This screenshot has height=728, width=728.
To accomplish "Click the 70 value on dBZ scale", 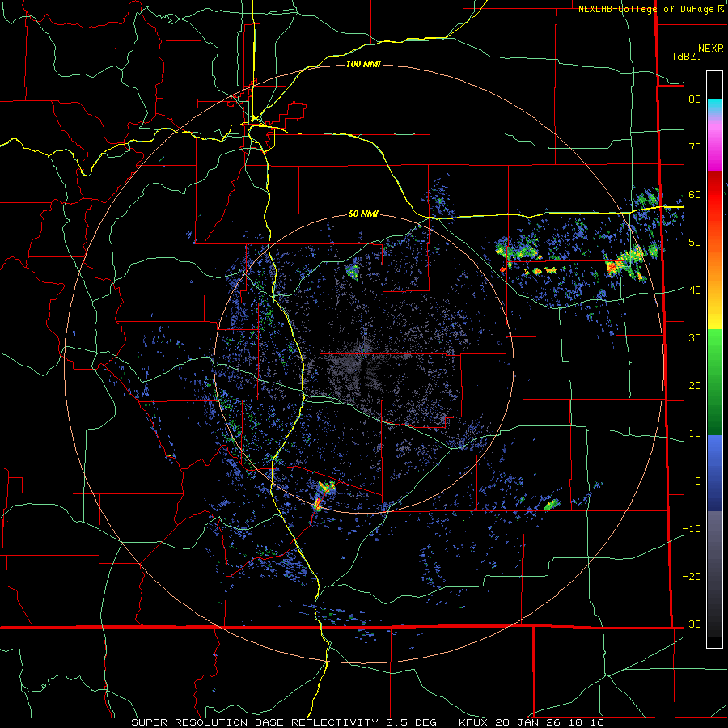I will pos(695,146).
